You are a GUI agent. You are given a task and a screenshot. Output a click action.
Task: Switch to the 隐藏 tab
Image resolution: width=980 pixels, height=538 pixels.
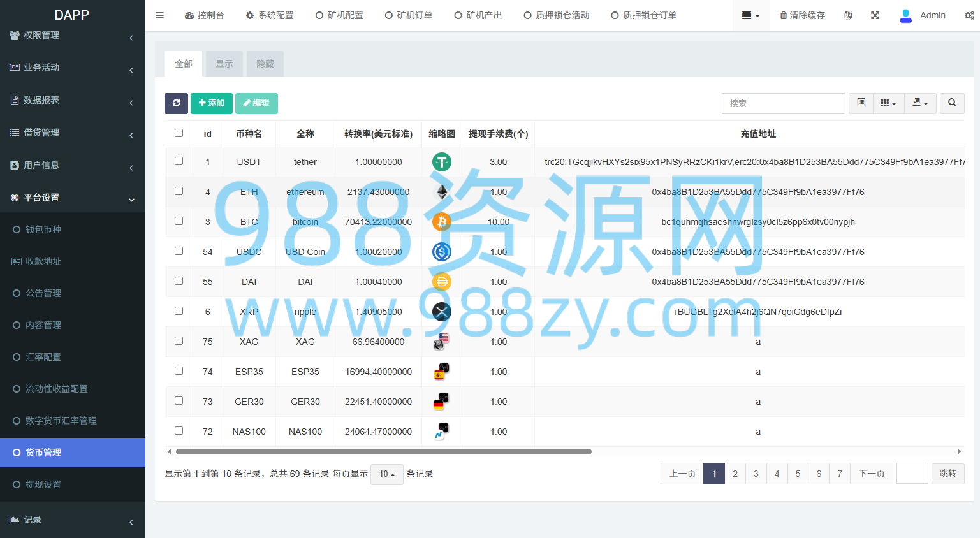click(265, 64)
